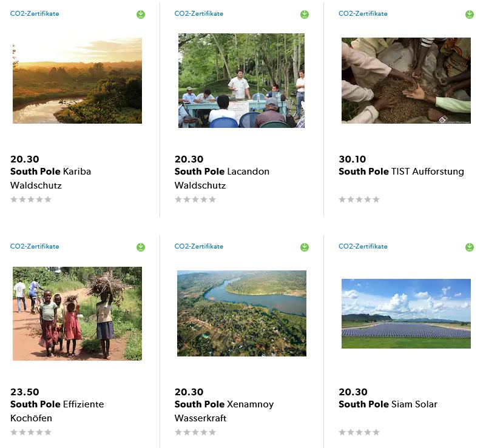Click star rating under Effiziente Kochöfen
Viewport: 486px width, 448px height.
31,432
